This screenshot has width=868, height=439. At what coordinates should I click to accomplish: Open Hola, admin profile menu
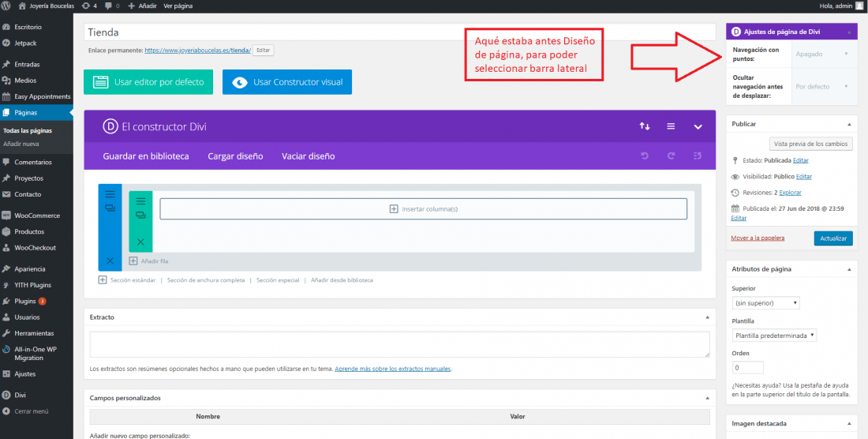840,6
